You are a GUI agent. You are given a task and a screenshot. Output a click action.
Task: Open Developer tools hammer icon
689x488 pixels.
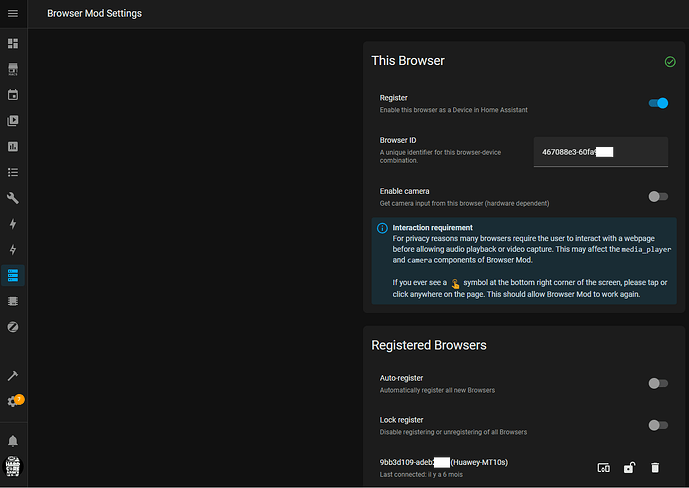(x=13, y=376)
